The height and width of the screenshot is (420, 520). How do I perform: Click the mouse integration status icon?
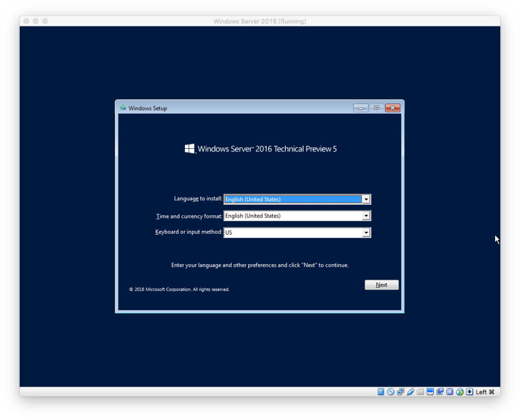pyautogui.click(x=460, y=392)
